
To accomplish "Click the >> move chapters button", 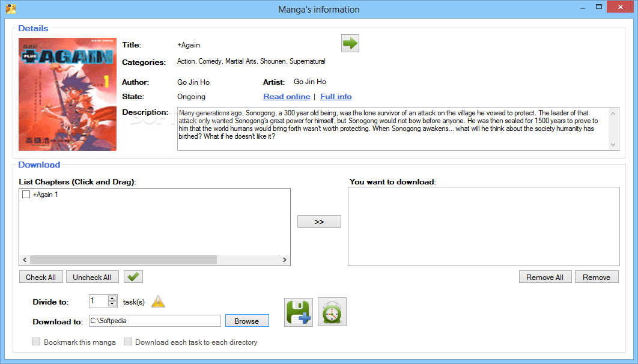I will click(319, 222).
